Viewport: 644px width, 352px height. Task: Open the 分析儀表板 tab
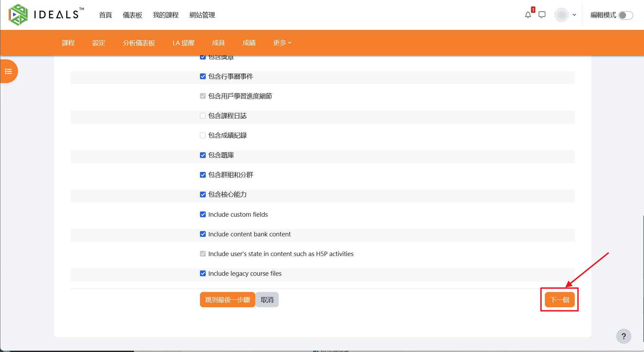(139, 43)
